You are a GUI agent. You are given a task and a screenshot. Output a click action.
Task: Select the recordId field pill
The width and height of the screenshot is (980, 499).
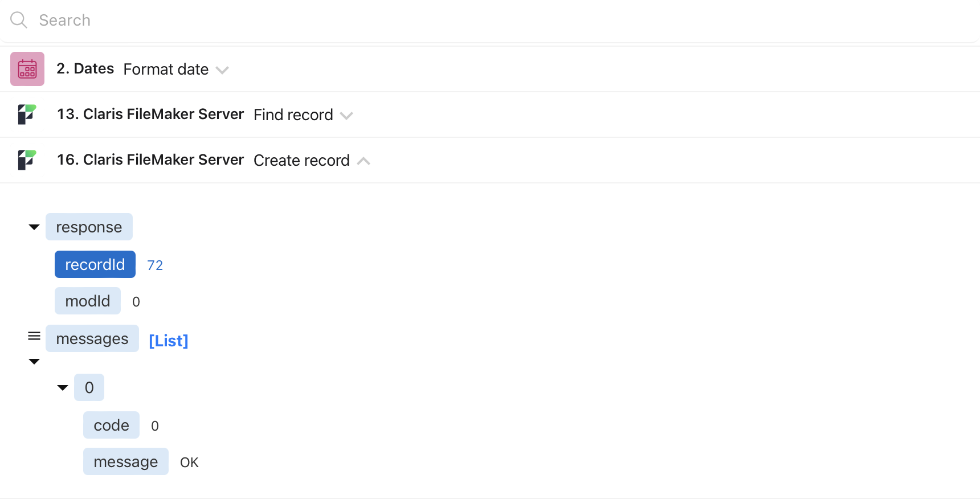tap(95, 264)
